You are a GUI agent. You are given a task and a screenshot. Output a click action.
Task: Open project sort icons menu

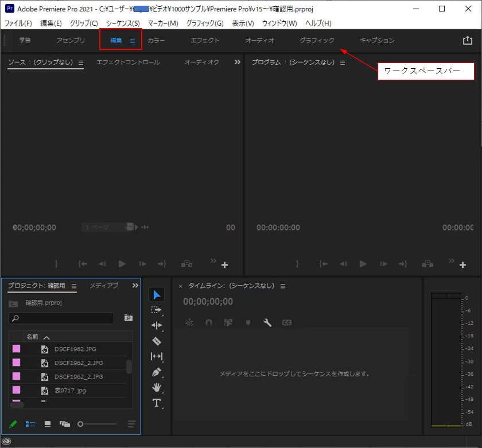(131, 424)
